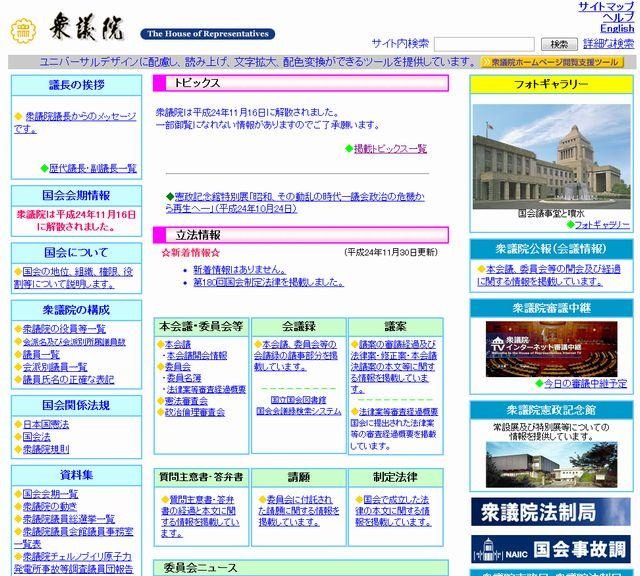640x576 pixels.
Task: Open the 詳細な検索 advanced search link
Action: point(608,44)
